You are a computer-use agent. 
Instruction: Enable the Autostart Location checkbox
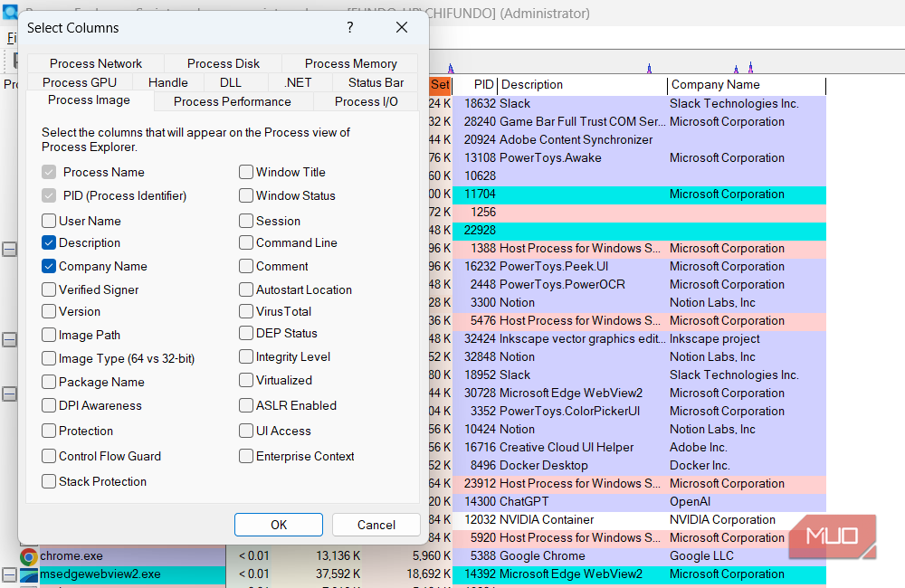coord(246,289)
